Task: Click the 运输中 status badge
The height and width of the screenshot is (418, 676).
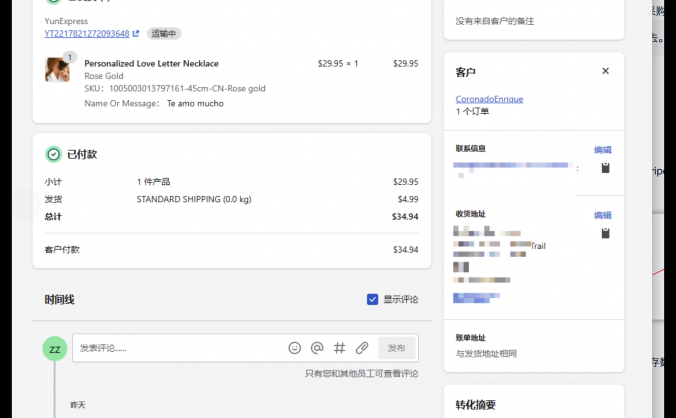Action: tap(164, 33)
